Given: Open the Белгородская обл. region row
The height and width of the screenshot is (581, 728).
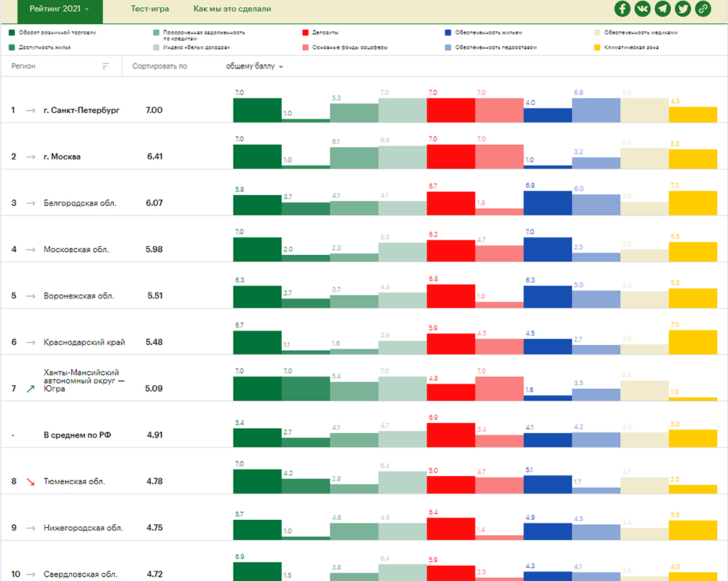Looking at the screenshot, I should click(79, 203).
